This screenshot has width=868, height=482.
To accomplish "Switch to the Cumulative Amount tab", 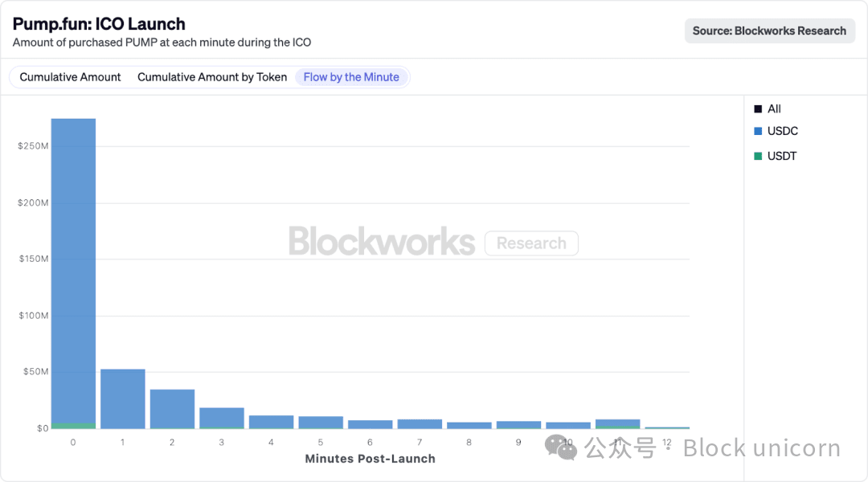I will pyautogui.click(x=70, y=77).
